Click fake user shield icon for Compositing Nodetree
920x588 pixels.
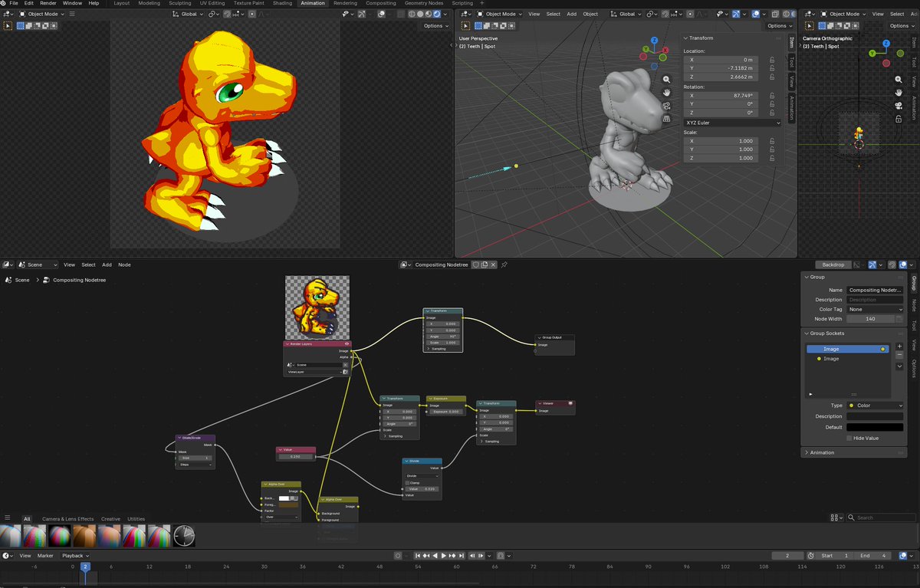click(x=476, y=264)
